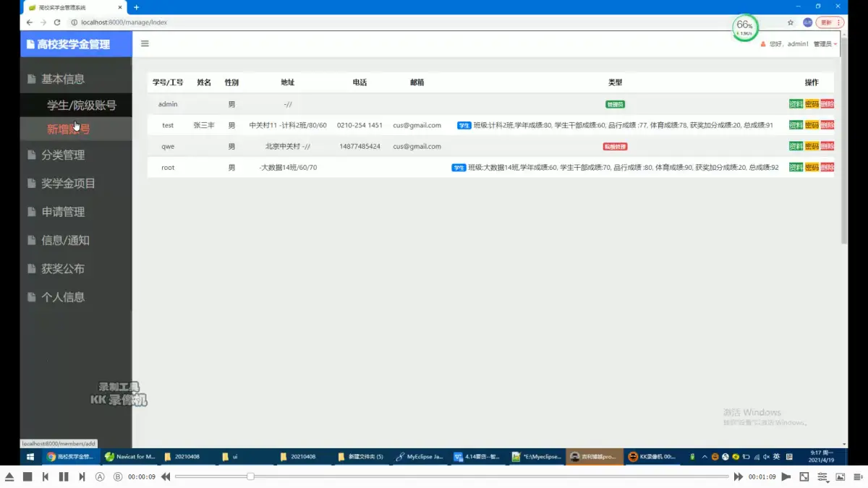Open the Chrome profile avatar icon

click(x=808, y=22)
